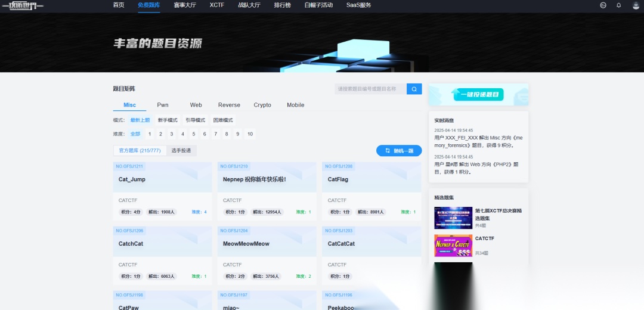Viewport: 644px width, 310px height.
Task: Select difficulty filter 10
Action: [250, 134]
